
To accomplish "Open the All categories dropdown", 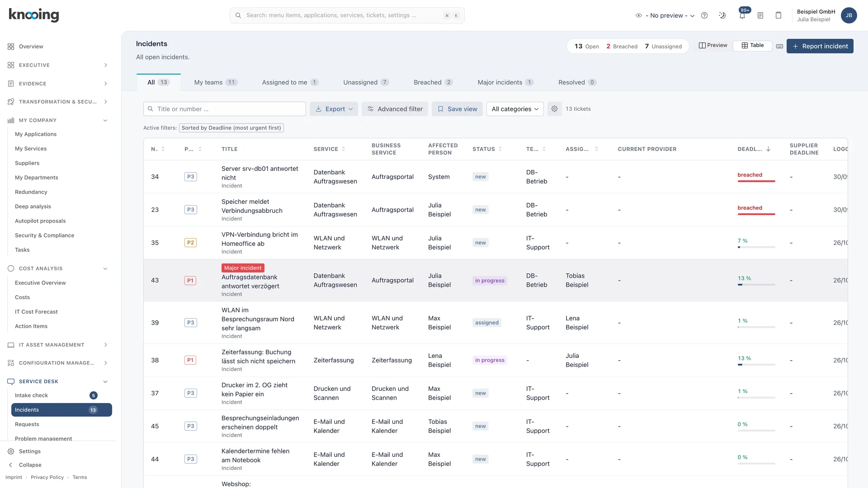I will [515, 109].
